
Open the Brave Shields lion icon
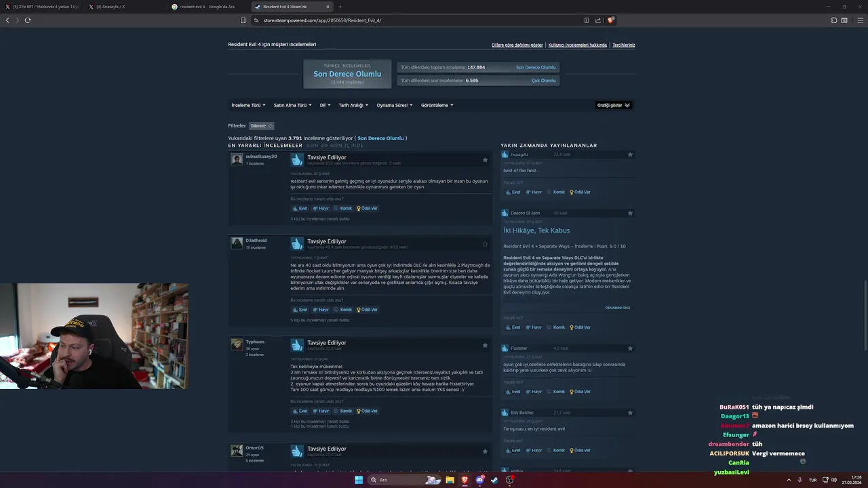point(610,20)
